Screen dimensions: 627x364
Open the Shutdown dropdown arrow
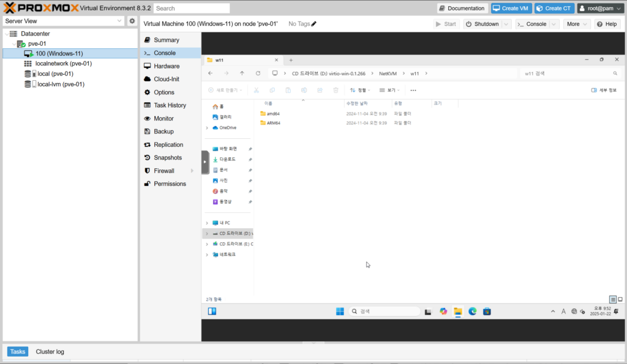[x=506, y=24]
